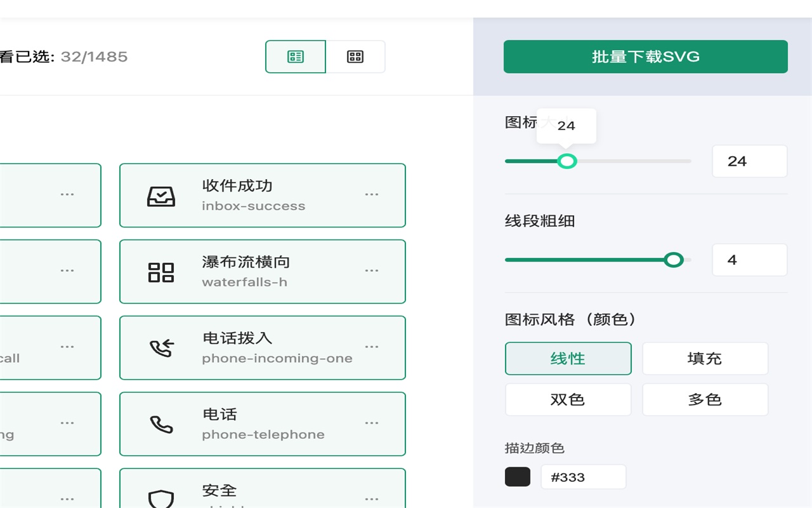812x508 pixels.
Task: Open ellipsis menu left of 瀑布流横向
Action: pos(67,271)
